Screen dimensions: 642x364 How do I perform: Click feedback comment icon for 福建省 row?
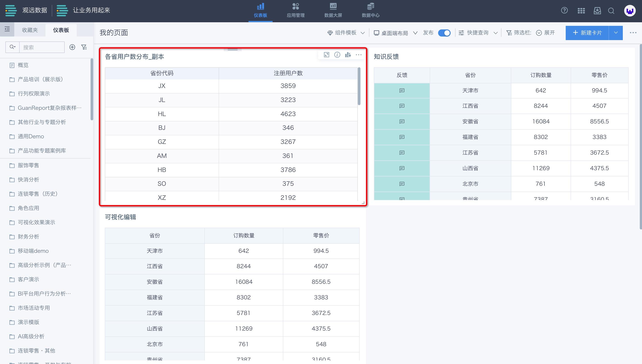pos(402,137)
